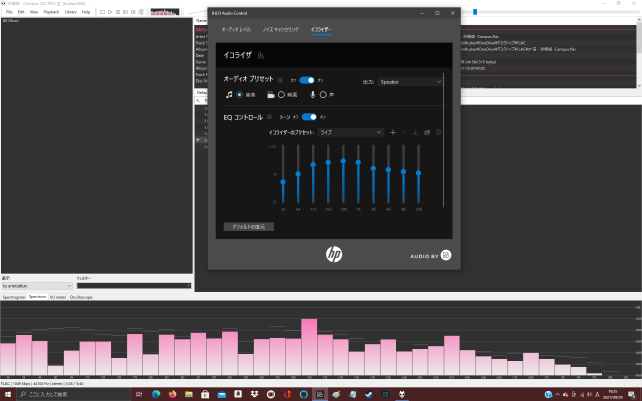Add a new equalizer preset with plus icon
This screenshot has width=642, height=401.
coord(393,132)
